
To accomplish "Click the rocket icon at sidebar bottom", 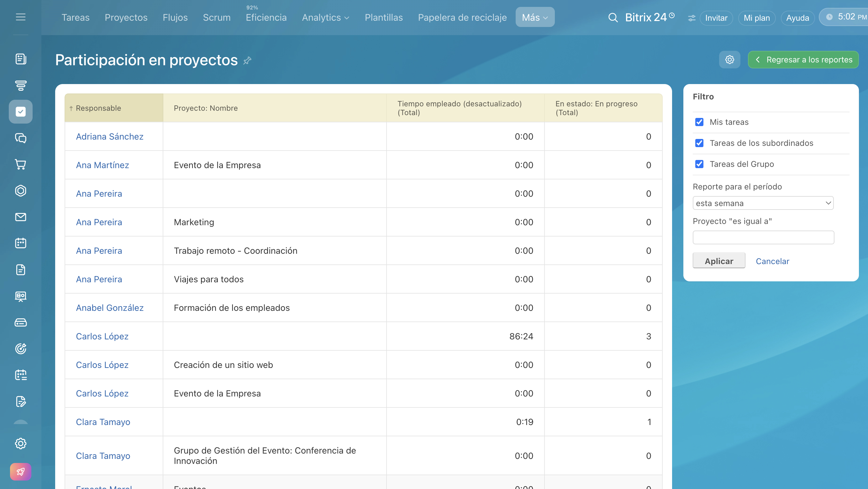I will [x=21, y=471].
